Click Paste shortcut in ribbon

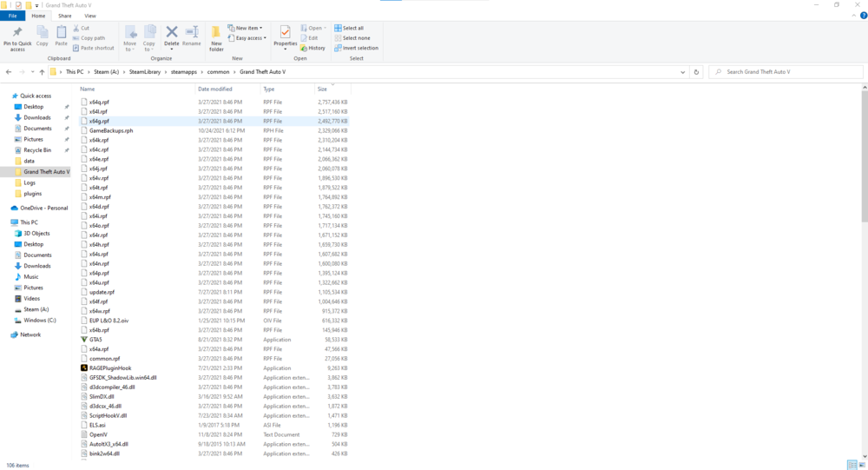(94, 49)
